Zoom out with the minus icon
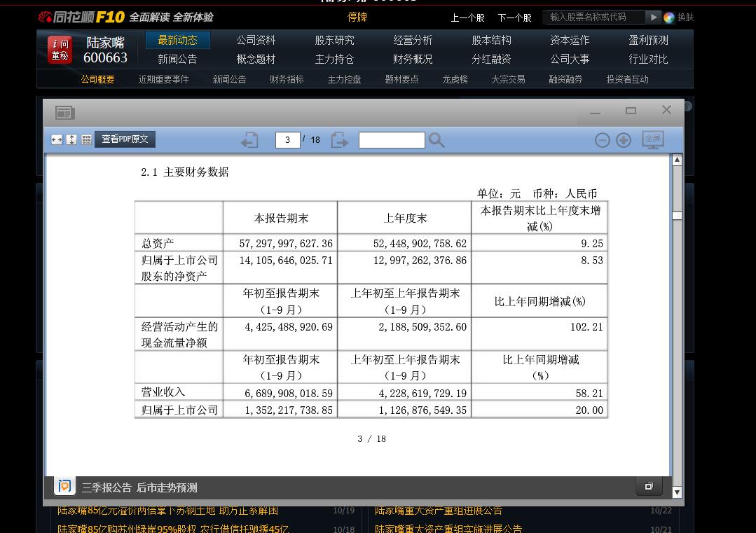Image resolution: width=756 pixels, height=533 pixels. click(602, 140)
